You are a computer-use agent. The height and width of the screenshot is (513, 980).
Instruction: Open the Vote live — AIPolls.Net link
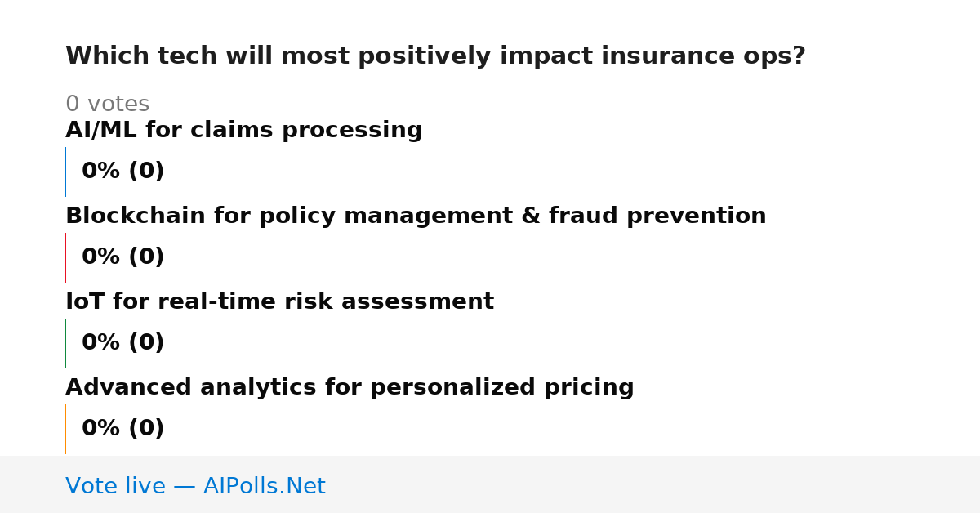point(195,487)
